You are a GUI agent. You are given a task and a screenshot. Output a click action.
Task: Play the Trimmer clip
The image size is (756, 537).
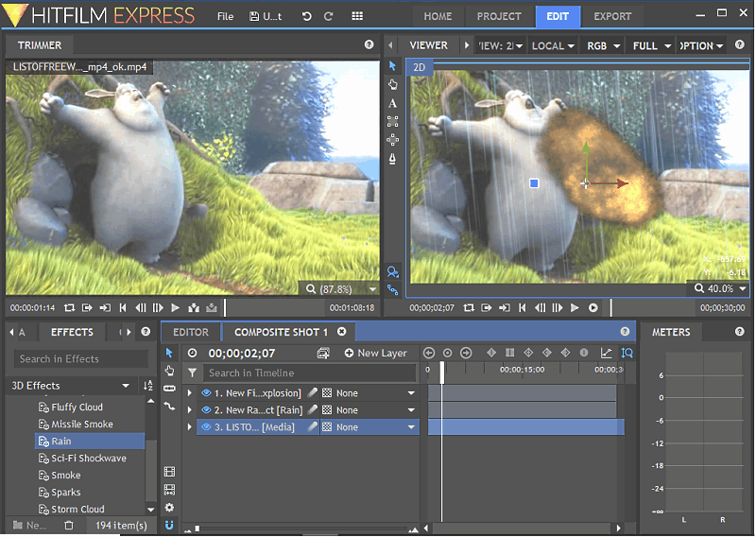175,308
